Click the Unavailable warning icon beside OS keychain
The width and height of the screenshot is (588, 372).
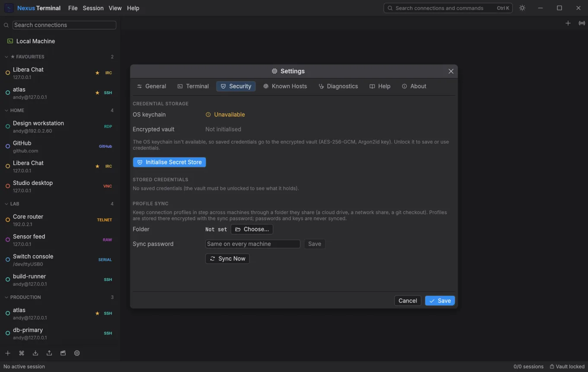[x=208, y=115]
